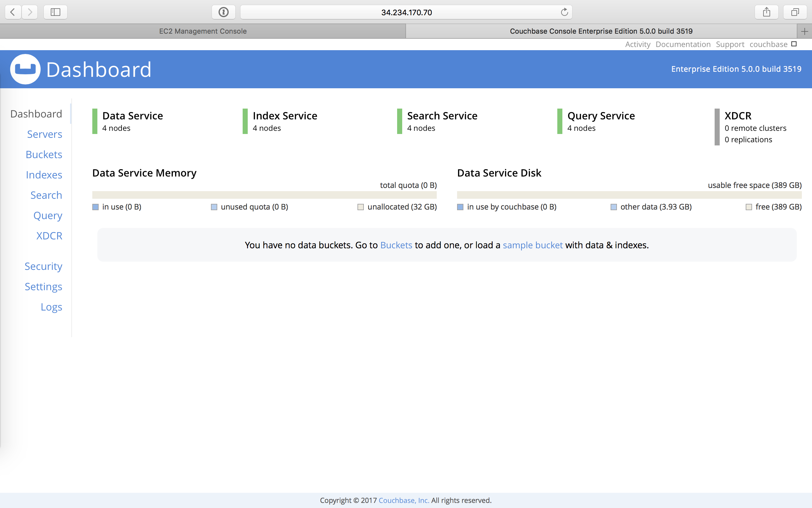Click the address bar showing 34.234.170.70

tap(406, 12)
